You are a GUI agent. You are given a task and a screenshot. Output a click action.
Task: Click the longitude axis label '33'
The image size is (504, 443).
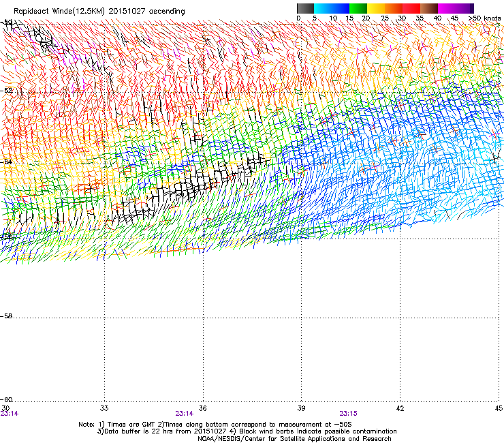[x=104, y=408]
